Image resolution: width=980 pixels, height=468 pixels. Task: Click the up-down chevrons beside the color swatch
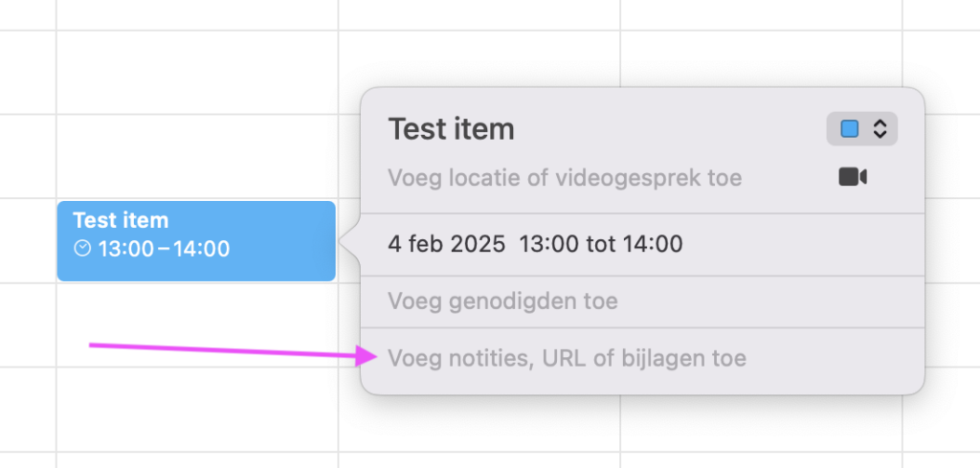(880, 129)
